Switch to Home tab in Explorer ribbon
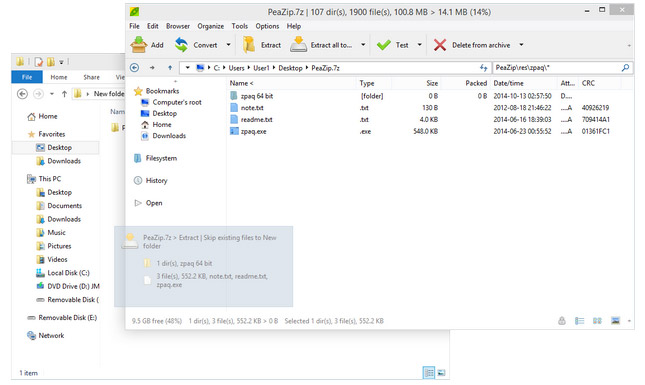 (59, 77)
